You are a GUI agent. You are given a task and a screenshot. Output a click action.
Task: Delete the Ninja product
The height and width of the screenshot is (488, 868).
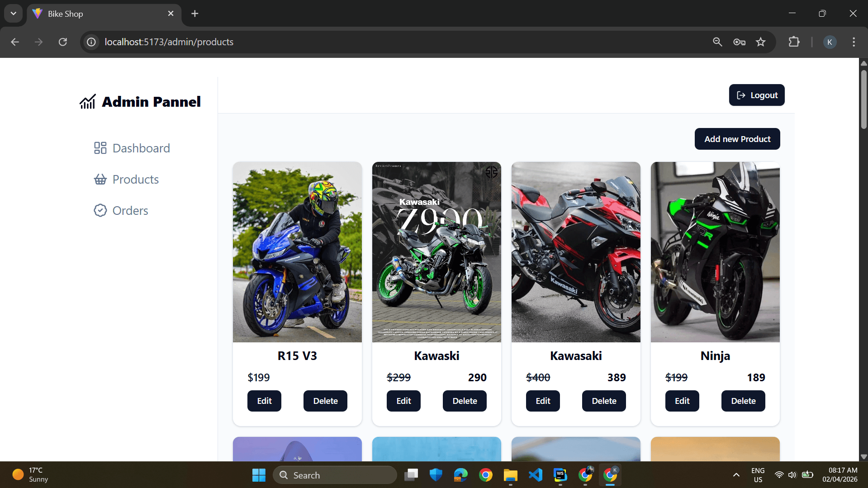click(x=743, y=401)
